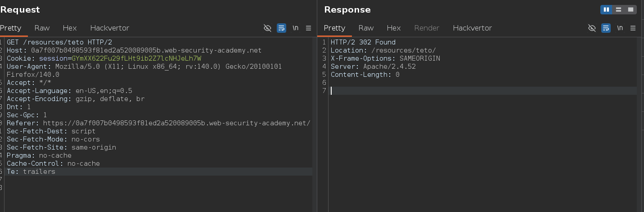Screen dimensions: 644x212
Task: Open Response Hackvertor tab
Action: pos(472,28)
